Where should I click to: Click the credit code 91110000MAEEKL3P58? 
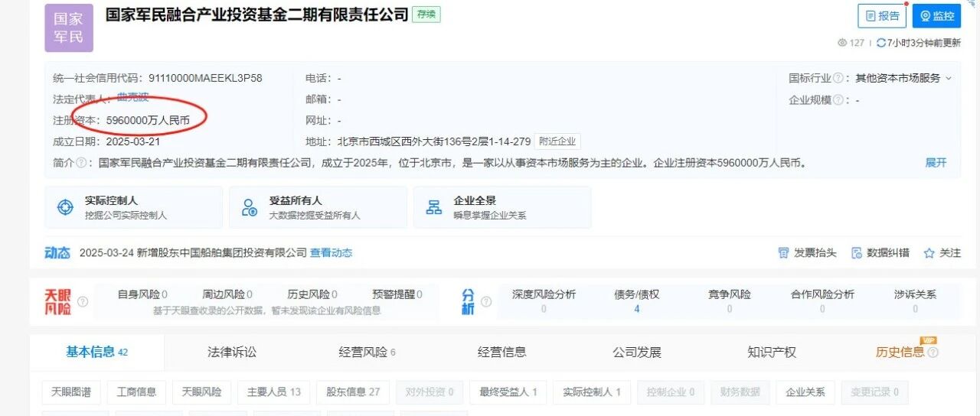205,78
